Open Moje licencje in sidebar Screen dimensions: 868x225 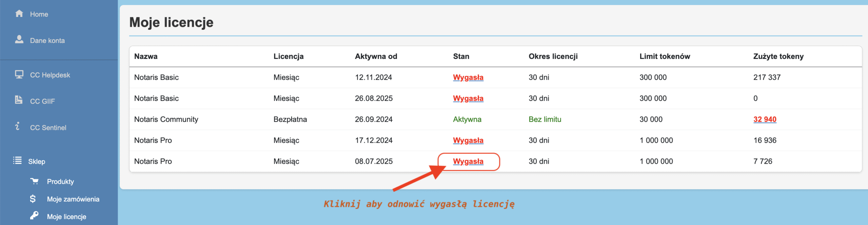pos(66,217)
